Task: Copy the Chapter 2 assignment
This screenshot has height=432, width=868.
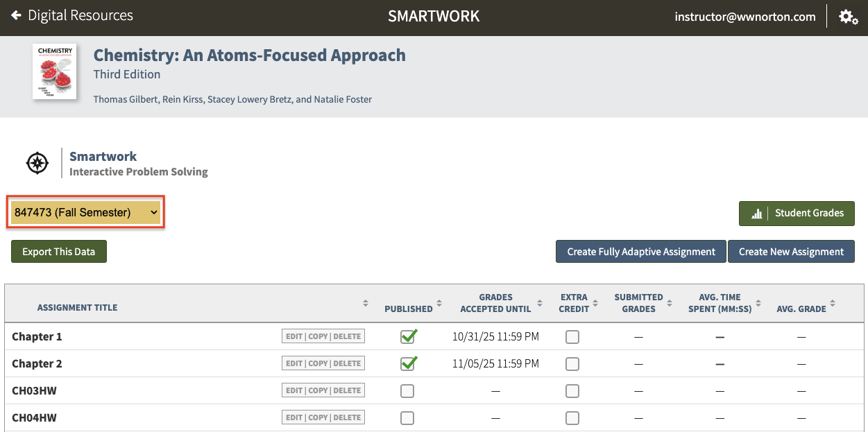Action: [318, 363]
